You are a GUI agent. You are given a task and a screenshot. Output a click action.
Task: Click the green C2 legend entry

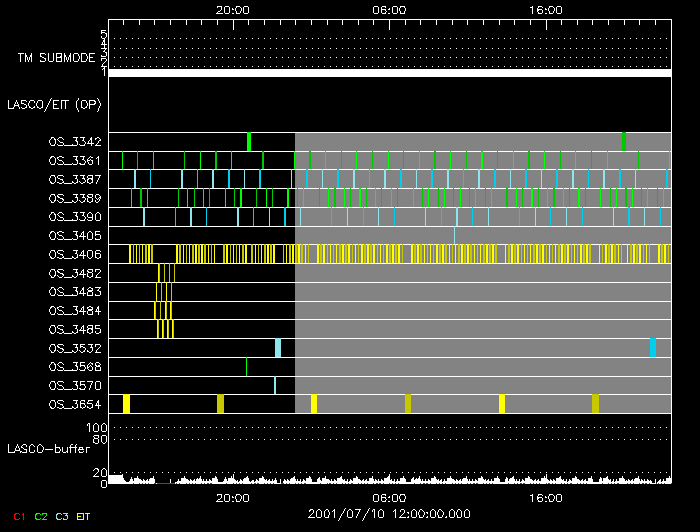[x=41, y=515]
